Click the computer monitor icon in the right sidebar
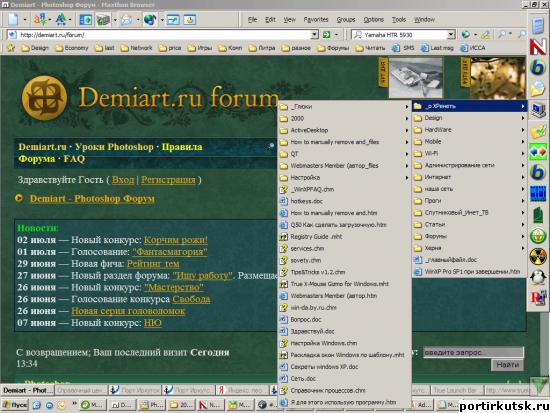Viewport: 550px width, 413px height. pos(538,111)
